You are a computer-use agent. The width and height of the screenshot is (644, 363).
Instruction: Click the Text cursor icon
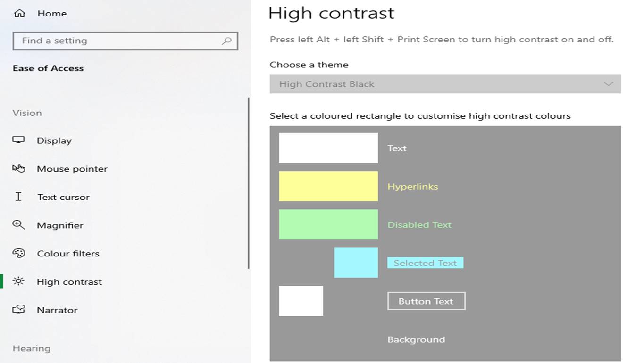(19, 197)
